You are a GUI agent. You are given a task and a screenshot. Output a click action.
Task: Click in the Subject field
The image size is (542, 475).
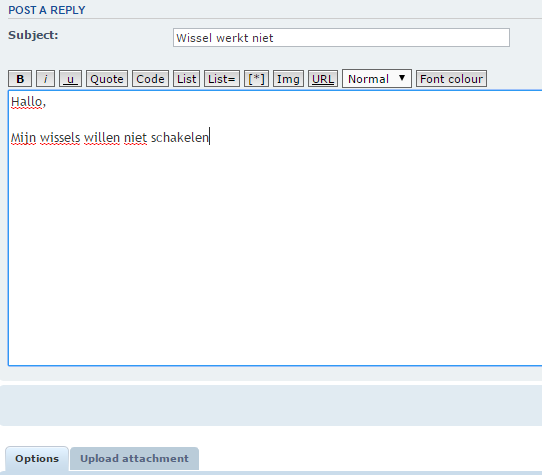pos(341,38)
